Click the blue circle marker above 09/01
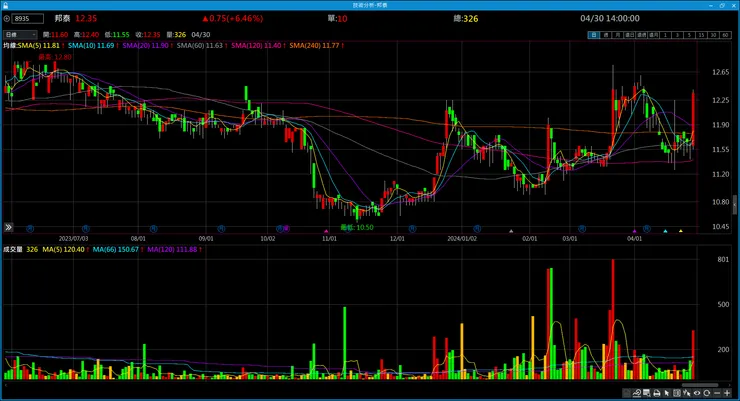 [x=221, y=229]
